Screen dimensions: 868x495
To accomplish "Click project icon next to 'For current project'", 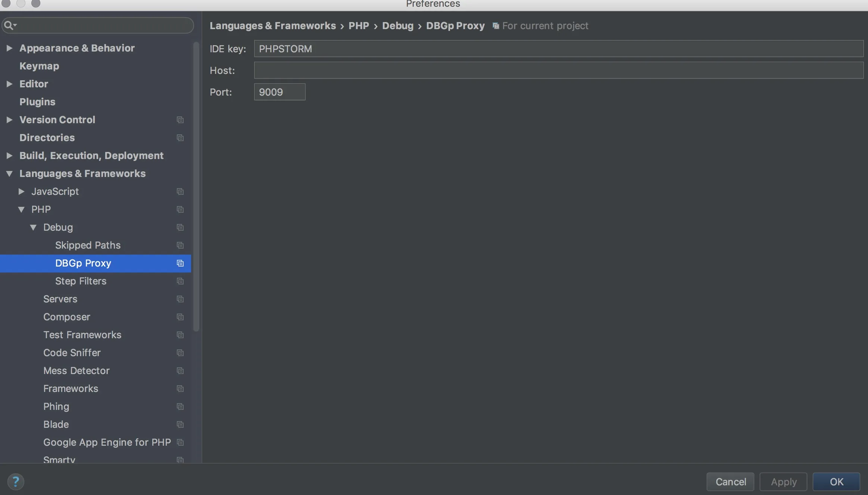I will coord(496,26).
